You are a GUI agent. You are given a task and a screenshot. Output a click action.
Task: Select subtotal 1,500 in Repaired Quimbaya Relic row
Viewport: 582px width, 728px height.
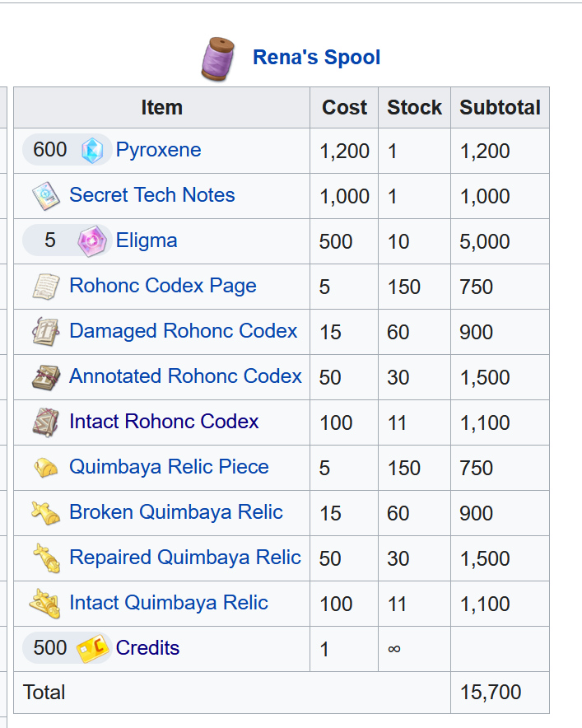point(485,558)
